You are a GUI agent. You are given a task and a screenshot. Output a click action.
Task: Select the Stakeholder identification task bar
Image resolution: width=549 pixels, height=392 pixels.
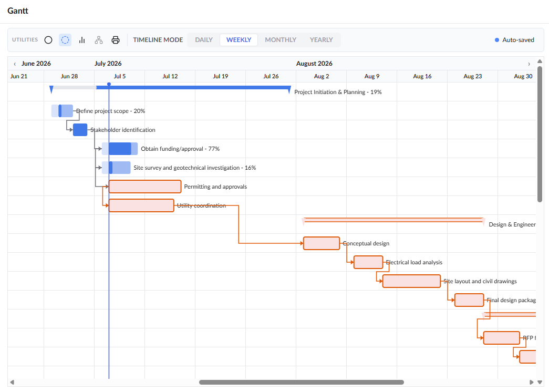pos(80,130)
